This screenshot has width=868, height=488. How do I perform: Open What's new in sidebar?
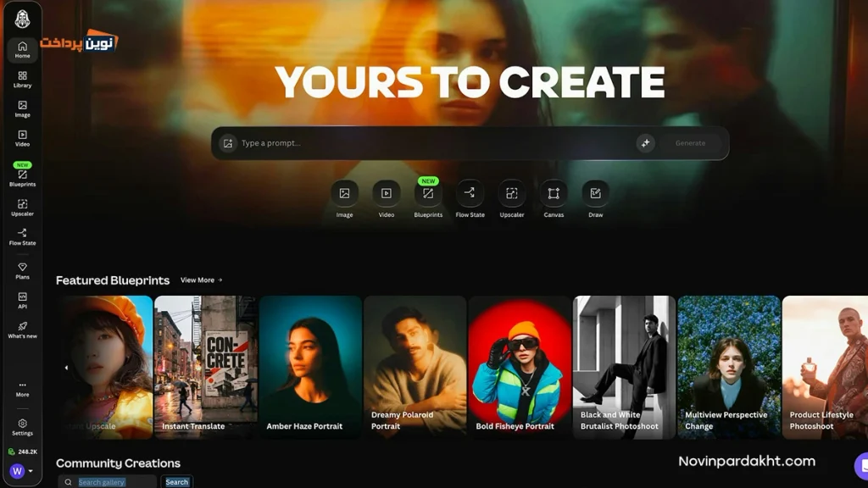22,330
